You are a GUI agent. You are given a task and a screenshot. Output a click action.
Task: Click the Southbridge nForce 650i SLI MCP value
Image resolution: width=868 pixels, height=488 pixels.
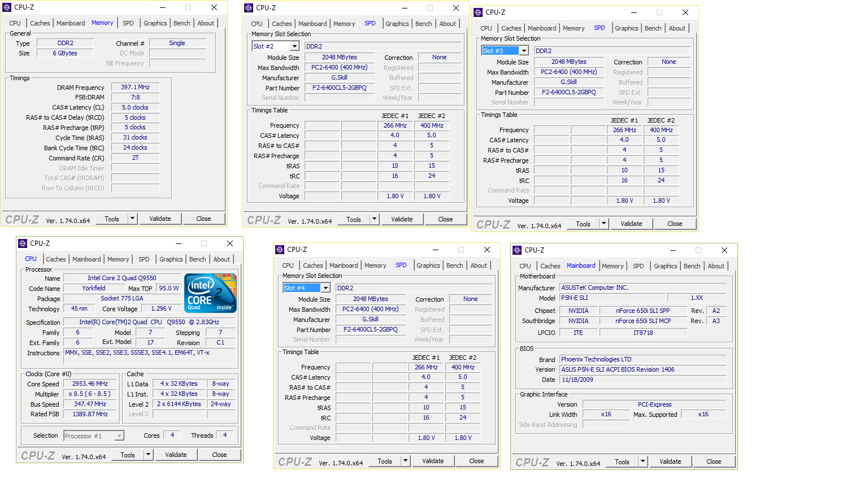643,321
